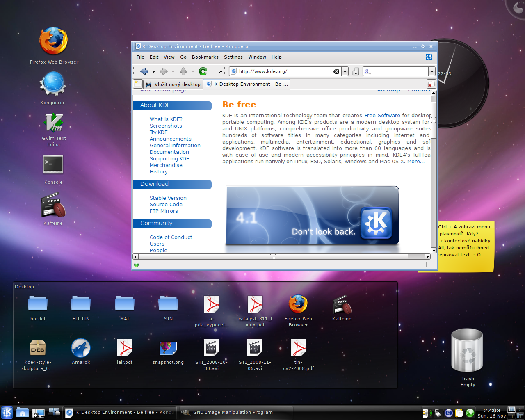525x420 pixels.
Task: Click the volume speaker tray icon
Action: pos(427,413)
